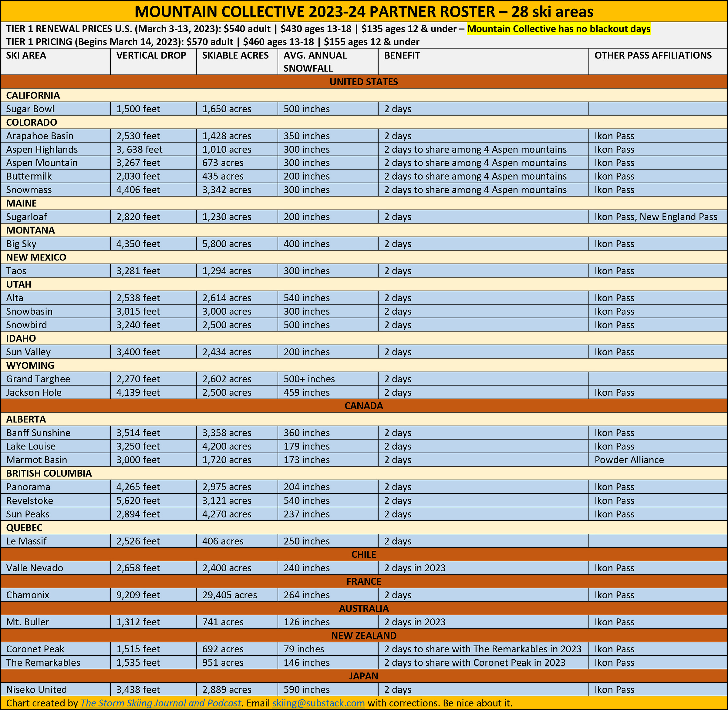This screenshot has height=710, width=728.
Task: Click the 'Le Massif' cell
Action: pos(55,541)
